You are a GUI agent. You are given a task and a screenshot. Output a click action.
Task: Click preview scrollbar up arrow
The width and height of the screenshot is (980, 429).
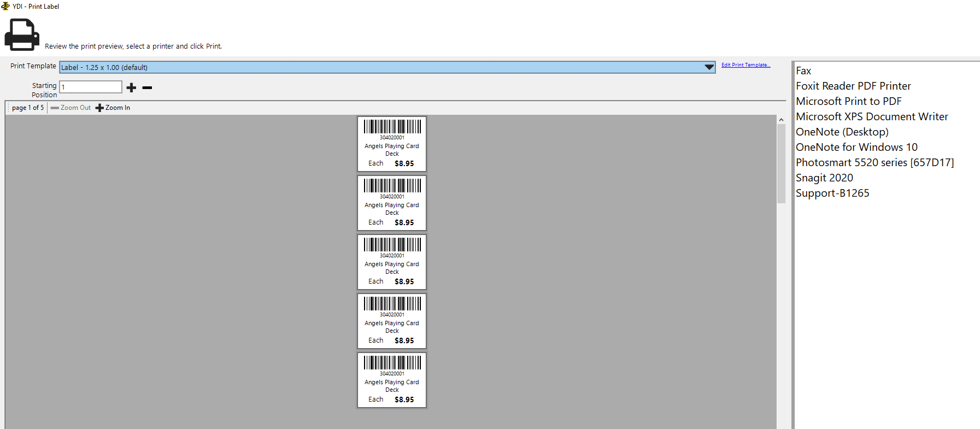[x=781, y=120]
